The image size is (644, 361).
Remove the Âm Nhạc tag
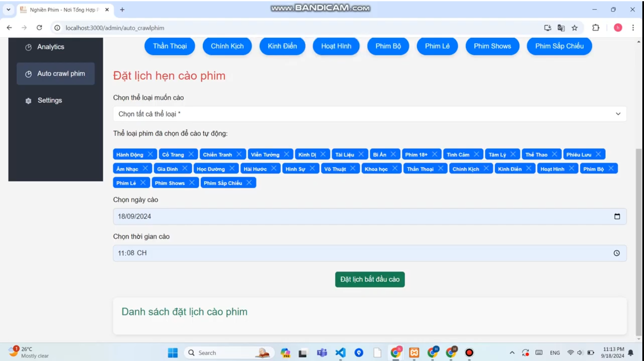(145, 168)
